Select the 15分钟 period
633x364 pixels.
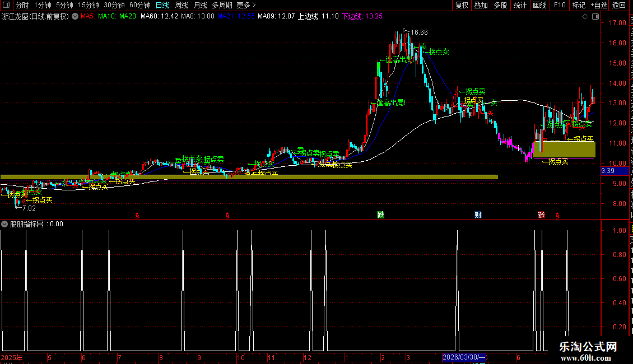coord(88,5)
